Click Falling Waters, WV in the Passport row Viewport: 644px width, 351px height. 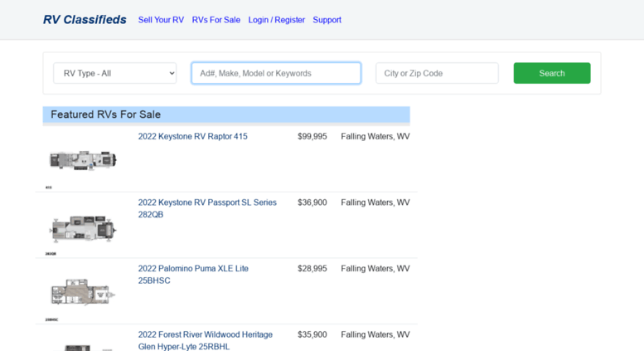(x=375, y=202)
